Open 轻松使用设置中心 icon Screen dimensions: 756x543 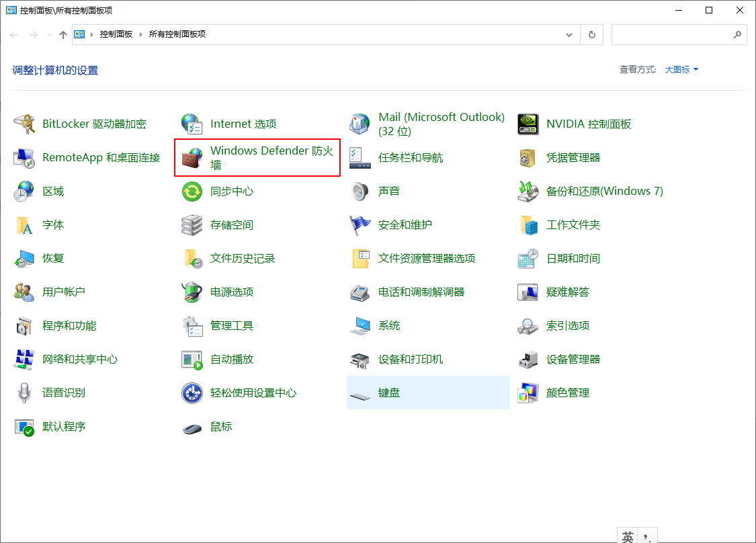[192, 393]
